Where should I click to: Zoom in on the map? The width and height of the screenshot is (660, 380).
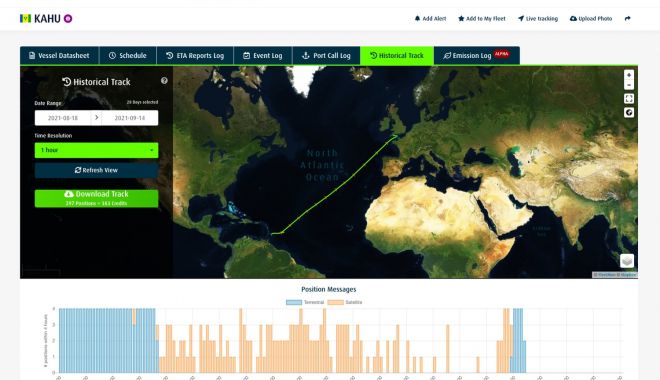pyautogui.click(x=629, y=75)
